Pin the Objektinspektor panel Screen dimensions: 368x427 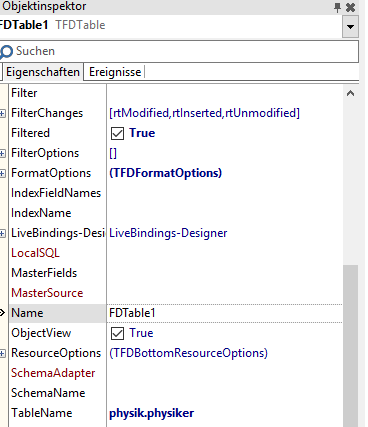tap(337, 7)
